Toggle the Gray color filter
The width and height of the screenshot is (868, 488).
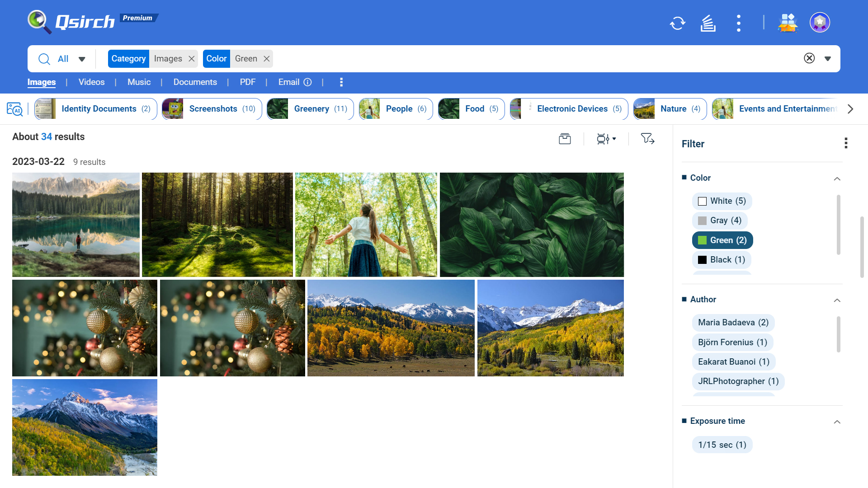719,221
